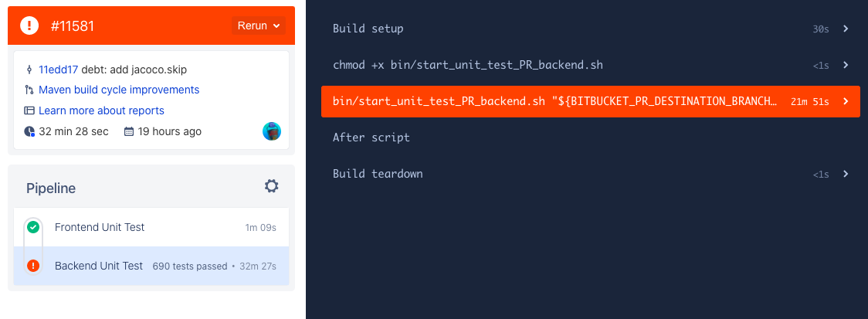Open the Learn more about reports link
Viewport: 868px width, 319px height.
click(x=101, y=110)
